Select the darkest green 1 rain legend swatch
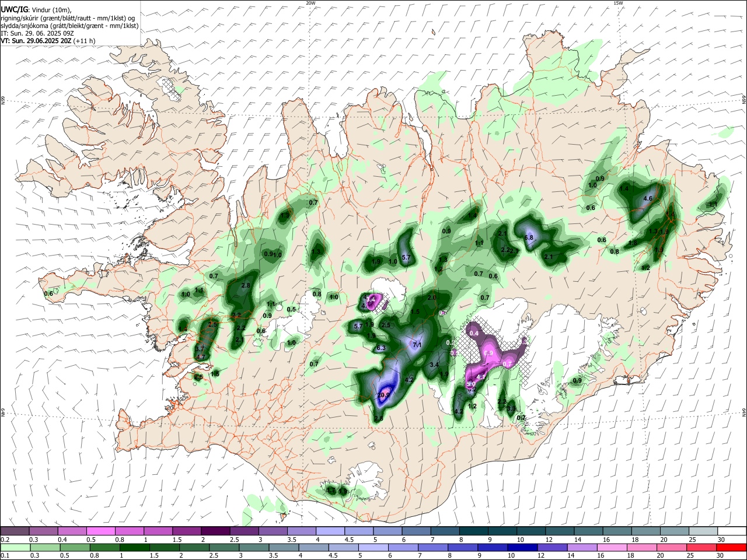747x560 pixels. [x=134, y=547]
